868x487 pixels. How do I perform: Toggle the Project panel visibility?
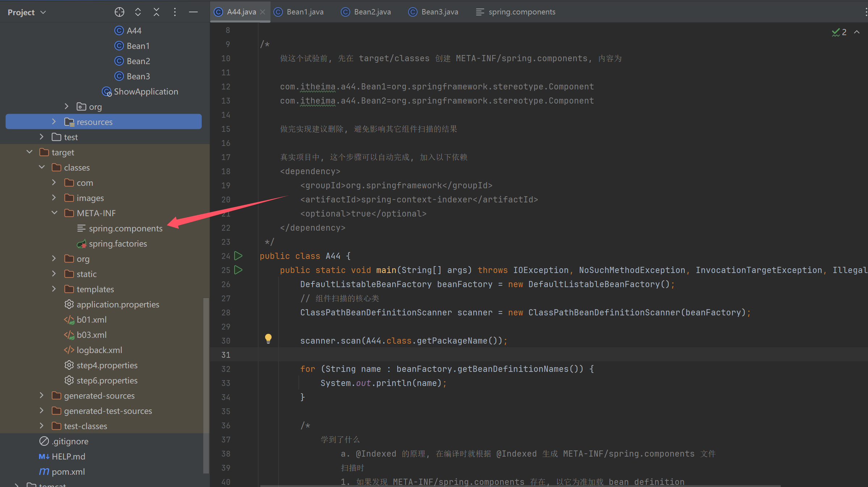pyautogui.click(x=193, y=12)
